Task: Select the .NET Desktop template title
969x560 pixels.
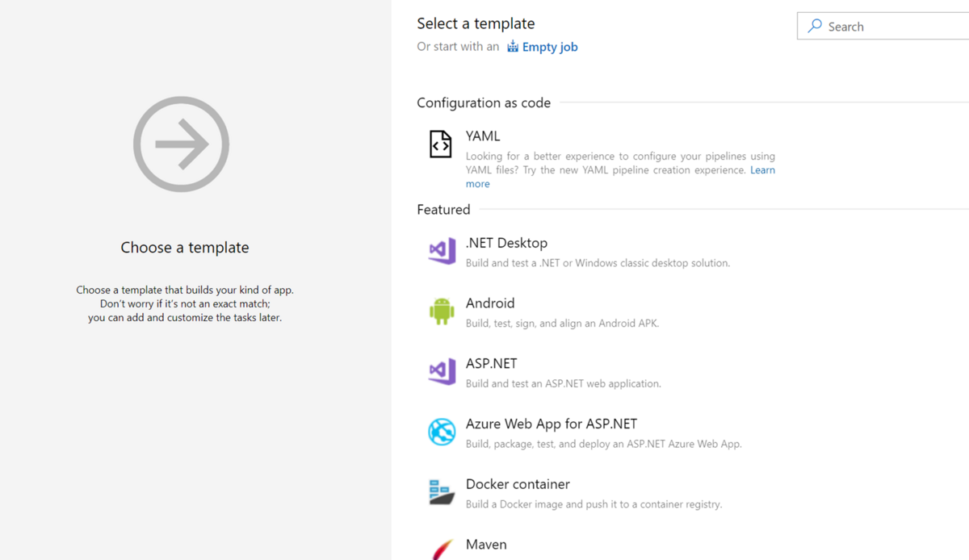Action: [506, 243]
